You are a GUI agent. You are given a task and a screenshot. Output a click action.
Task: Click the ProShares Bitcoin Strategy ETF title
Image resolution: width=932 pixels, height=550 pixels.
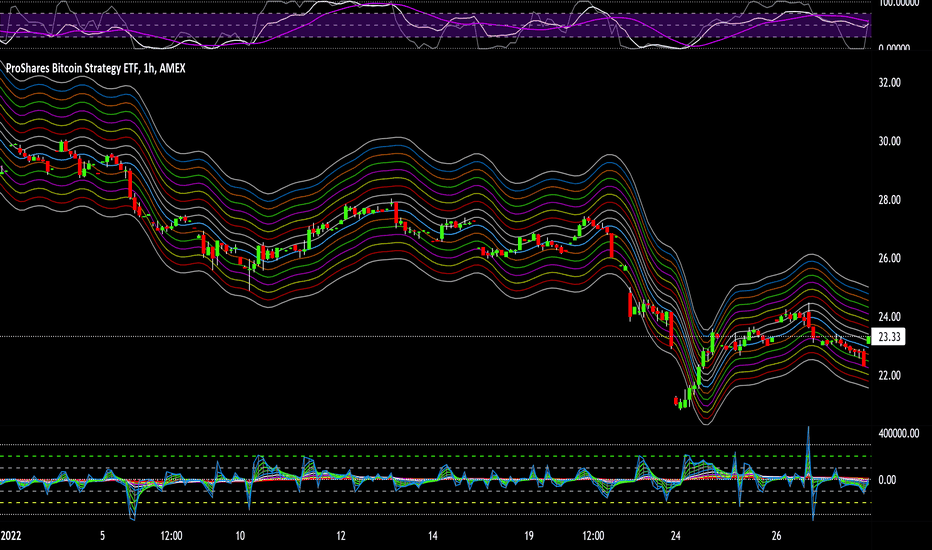tap(96, 68)
